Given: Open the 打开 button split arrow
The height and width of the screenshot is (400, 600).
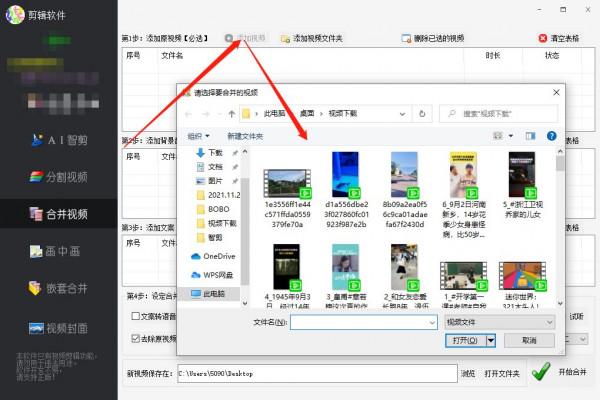Looking at the screenshot, I should [491, 340].
